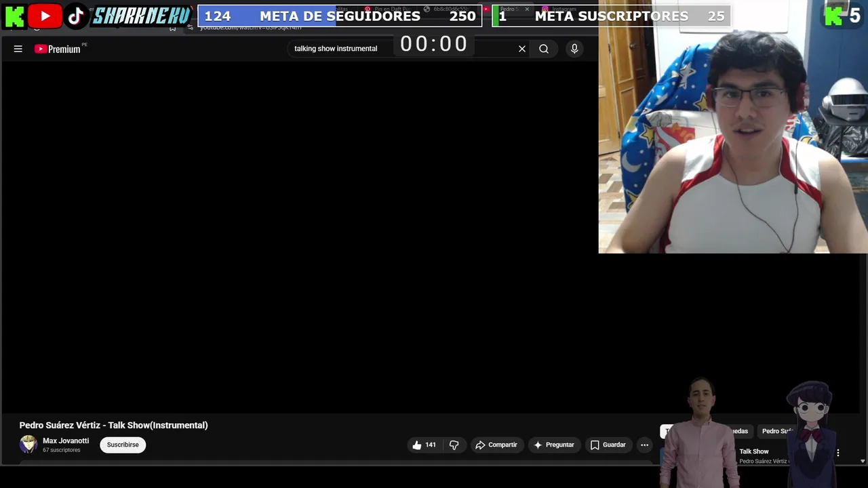
Task: Click the 00:00 timer overlay
Action: 434,44
